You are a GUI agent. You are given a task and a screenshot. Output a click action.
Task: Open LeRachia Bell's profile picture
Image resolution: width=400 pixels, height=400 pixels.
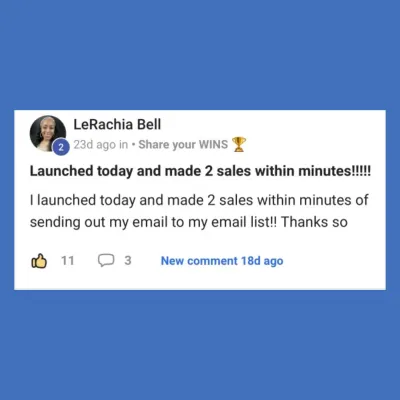click(48, 133)
